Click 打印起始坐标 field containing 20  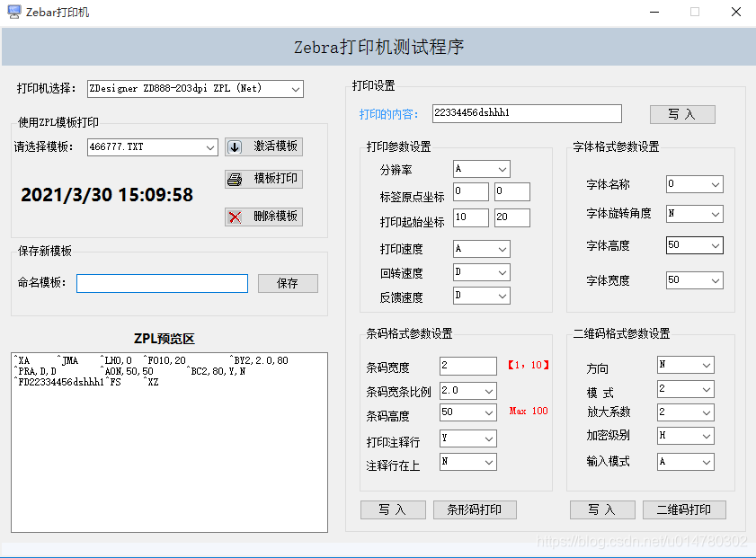pyautogui.click(x=512, y=217)
